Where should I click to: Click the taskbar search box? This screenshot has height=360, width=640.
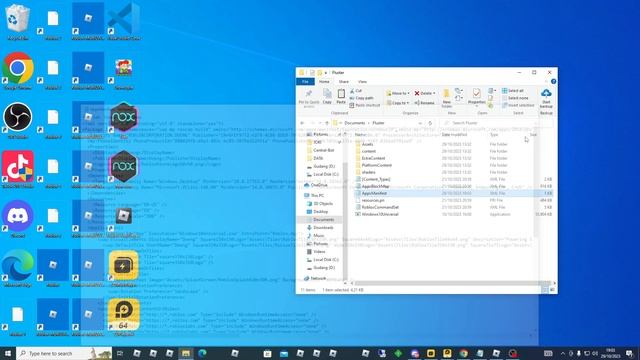pyautogui.click(x=64, y=353)
